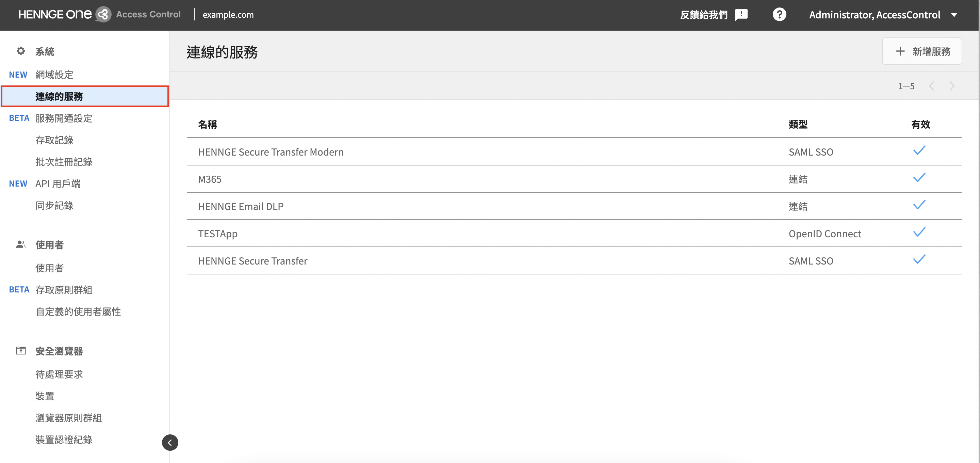The image size is (980, 463).
Task: Open HENNGE Email DLP service row
Action: 574,206
